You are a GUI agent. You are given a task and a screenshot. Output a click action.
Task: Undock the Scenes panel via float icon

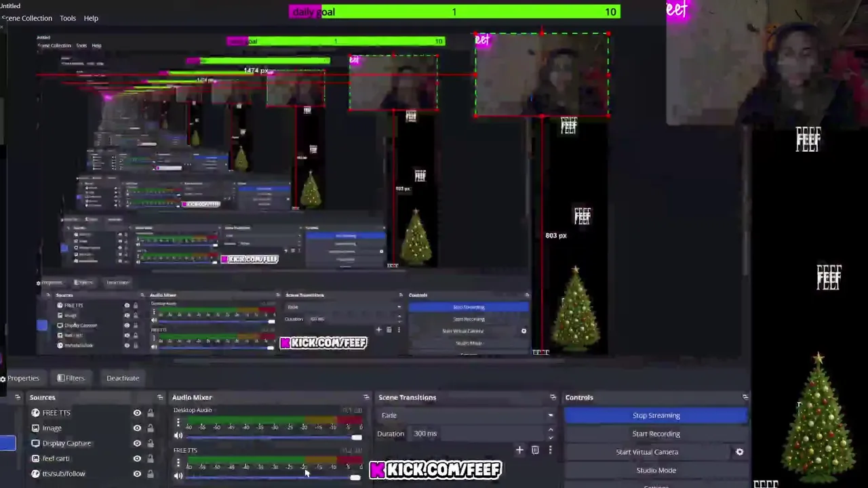[x=18, y=397]
